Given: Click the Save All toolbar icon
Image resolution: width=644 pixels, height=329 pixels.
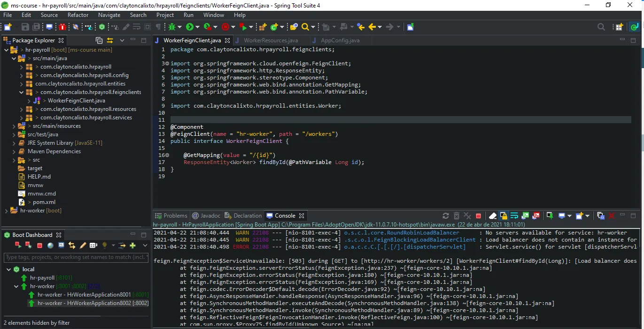Looking at the screenshot, I should point(36,27).
